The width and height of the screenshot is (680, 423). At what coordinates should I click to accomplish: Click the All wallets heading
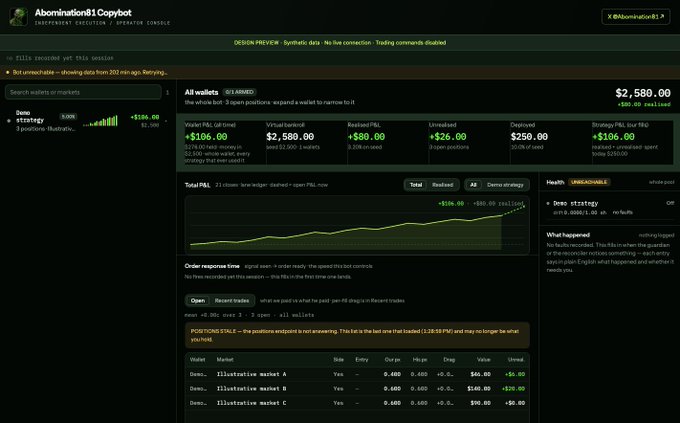(x=201, y=92)
